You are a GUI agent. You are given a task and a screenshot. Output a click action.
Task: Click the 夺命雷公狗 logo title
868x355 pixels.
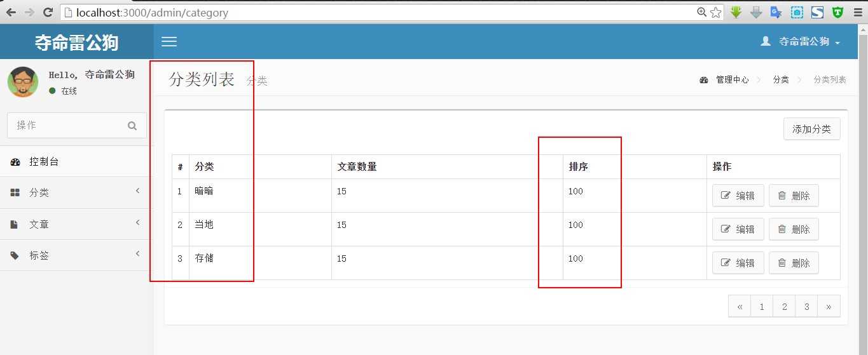[76, 42]
